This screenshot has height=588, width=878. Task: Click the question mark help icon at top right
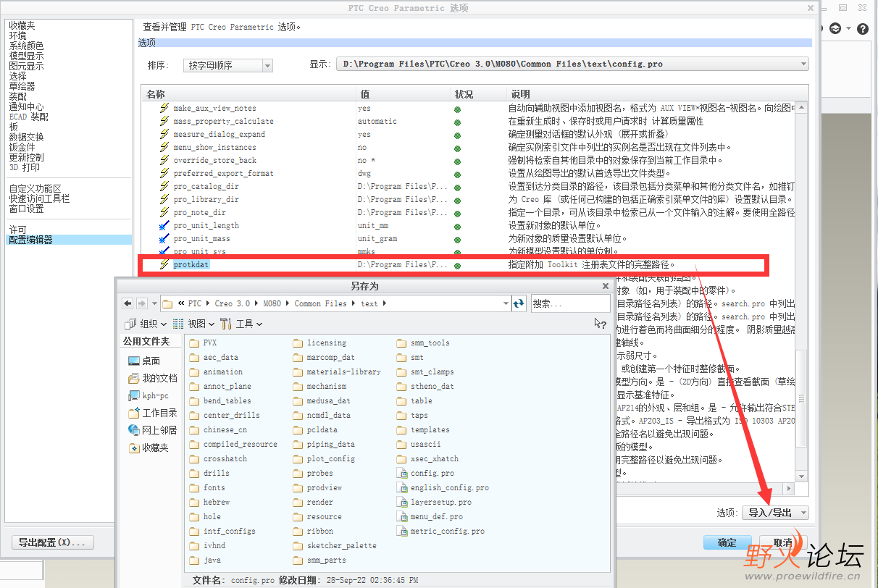click(862, 29)
